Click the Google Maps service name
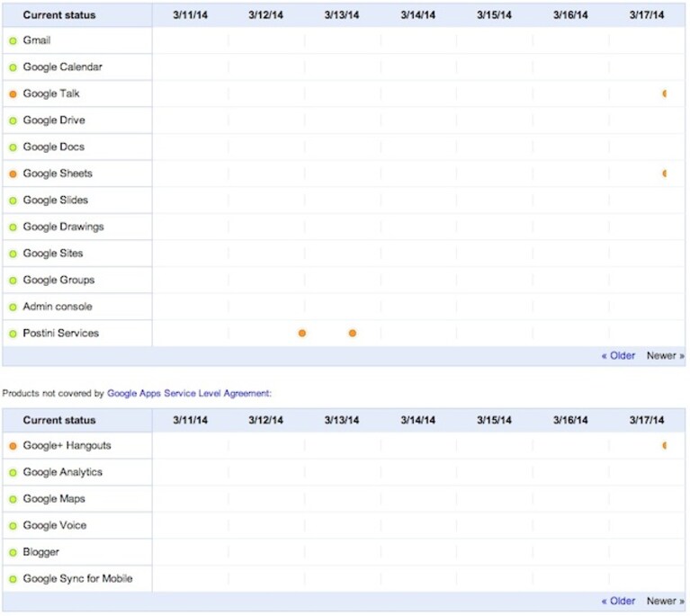 click(54, 499)
